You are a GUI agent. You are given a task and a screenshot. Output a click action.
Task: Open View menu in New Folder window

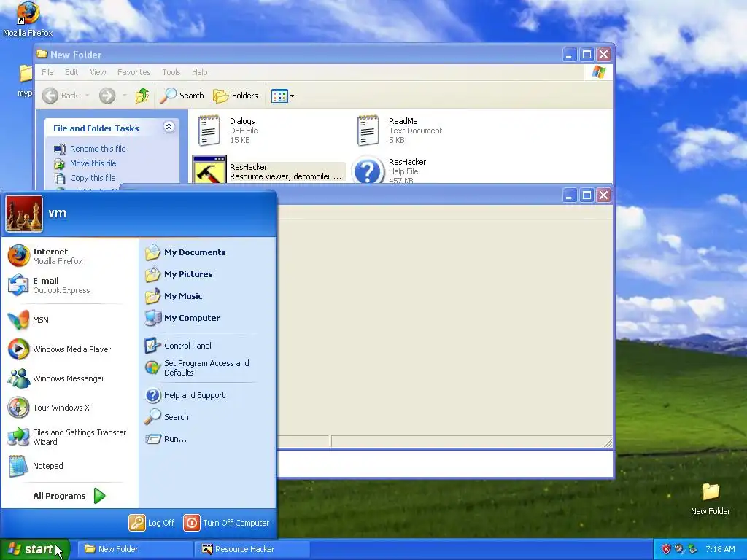(98, 72)
